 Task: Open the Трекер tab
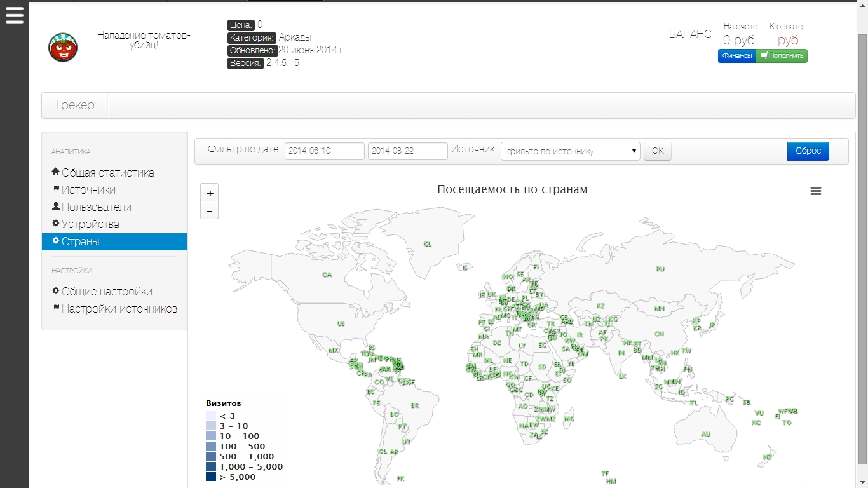74,105
